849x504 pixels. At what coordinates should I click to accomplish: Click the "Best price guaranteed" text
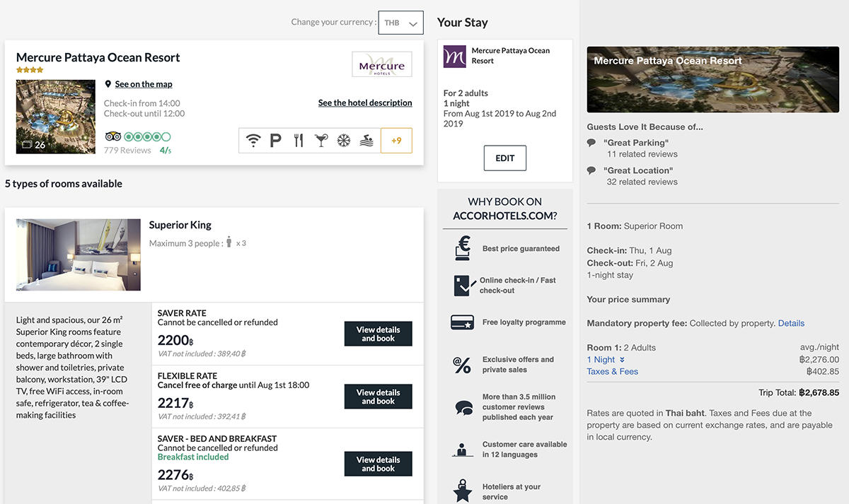click(521, 249)
